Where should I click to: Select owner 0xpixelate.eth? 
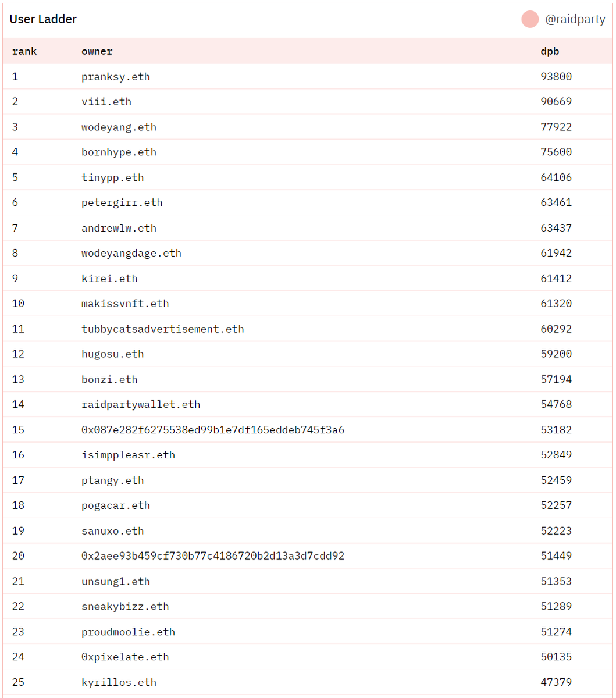[125, 657]
